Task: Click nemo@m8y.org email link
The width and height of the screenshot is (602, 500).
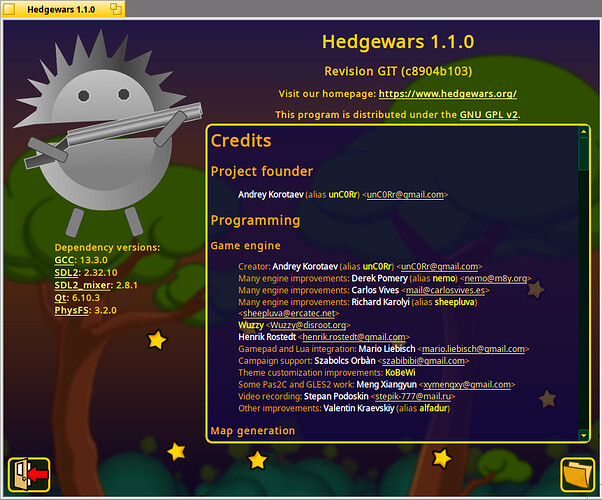Action: 496,278
